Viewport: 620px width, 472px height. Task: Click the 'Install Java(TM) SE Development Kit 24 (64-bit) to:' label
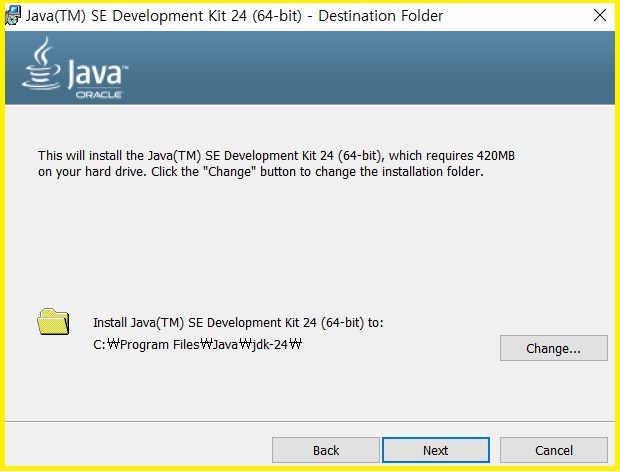(x=238, y=323)
